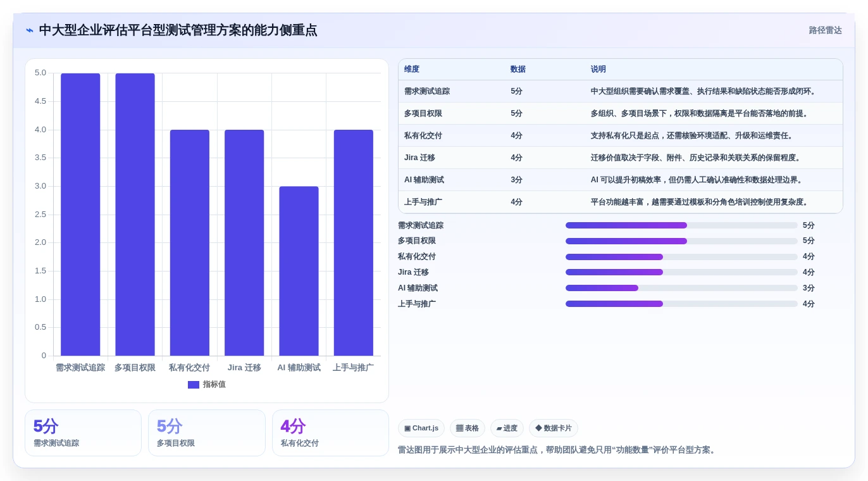Click the 数据 column header
Screen dimensions: 868x481
518,70
